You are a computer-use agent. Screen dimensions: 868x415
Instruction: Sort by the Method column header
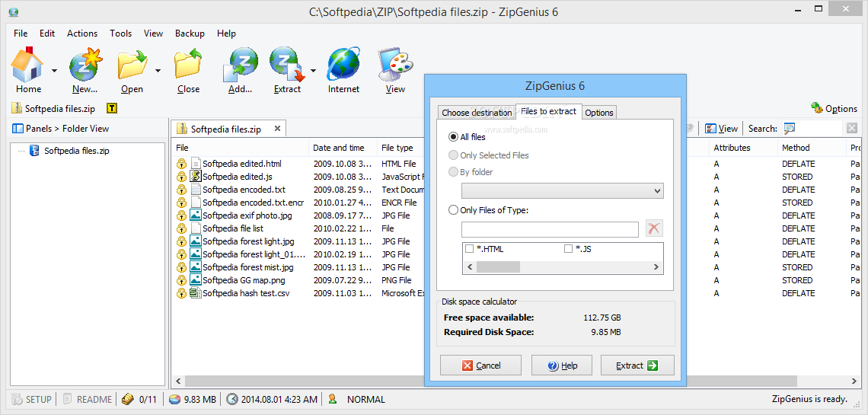(811, 148)
